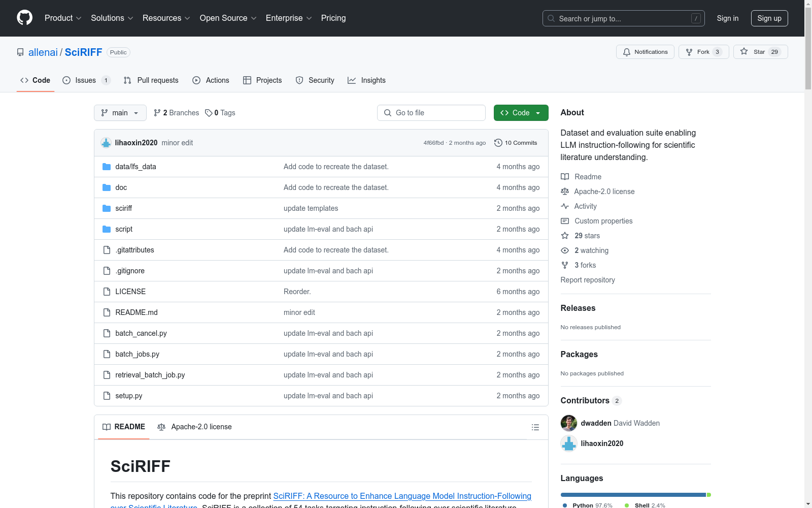Switch to the Issues tab
Image resolution: width=812 pixels, height=508 pixels.
(86, 80)
